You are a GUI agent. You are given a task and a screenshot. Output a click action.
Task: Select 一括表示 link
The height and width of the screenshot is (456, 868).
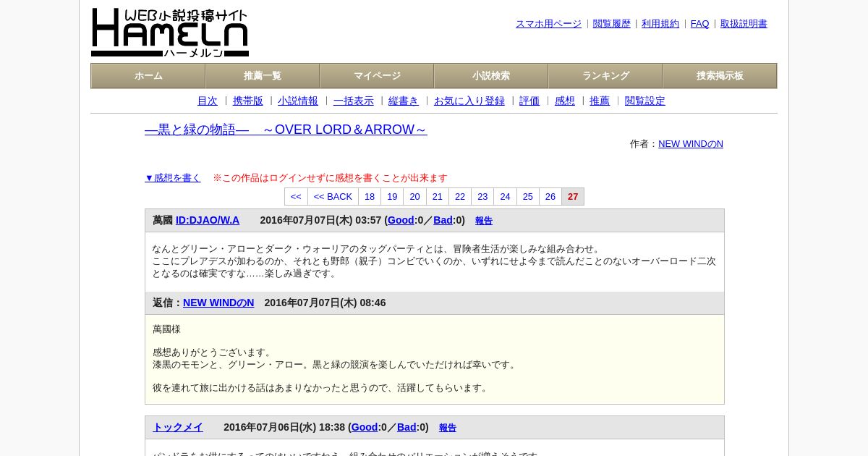click(354, 101)
